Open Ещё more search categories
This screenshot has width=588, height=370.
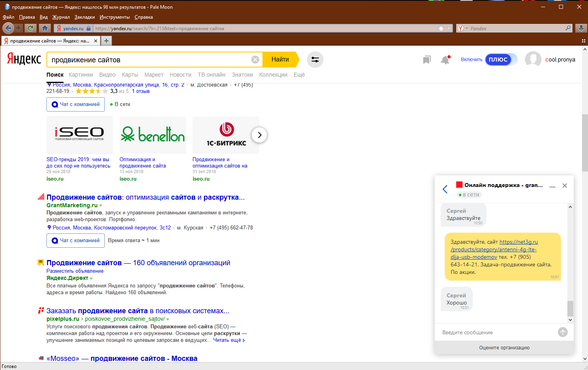click(x=299, y=75)
